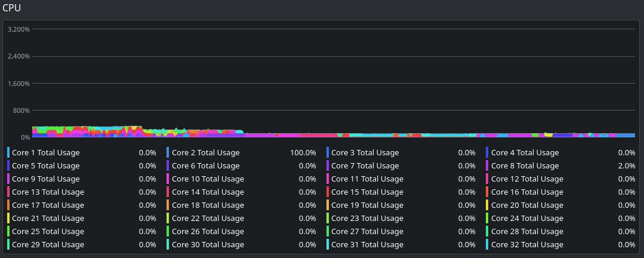644x258 pixels.
Task: Select the Core 5 Total Usage label
Action: 45,165
